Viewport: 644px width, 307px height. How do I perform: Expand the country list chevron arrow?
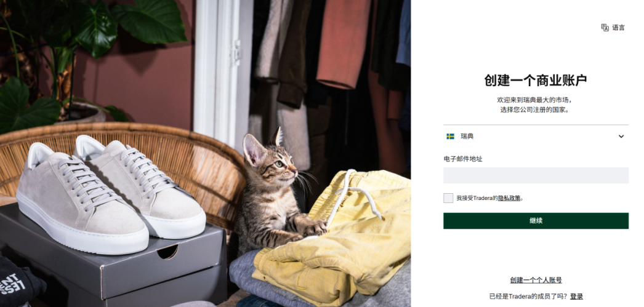pyautogui.click(x=621, y=136)
